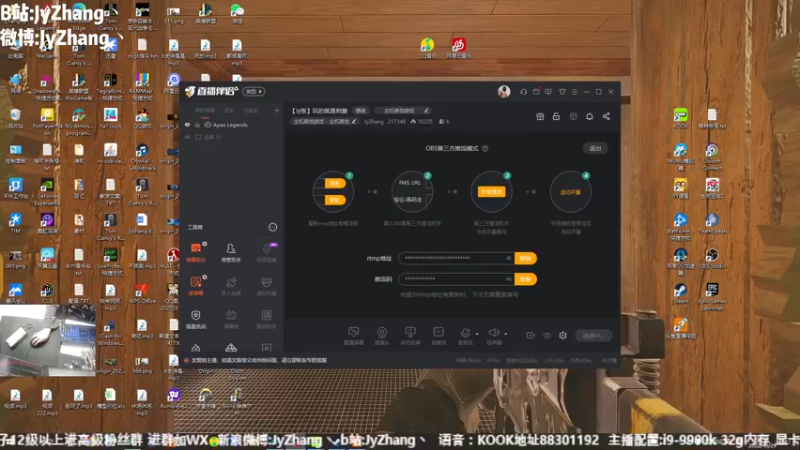Screen dimensions: 800x450
Task: Open settings gear in bottom bar
Action: coord(563,336)
